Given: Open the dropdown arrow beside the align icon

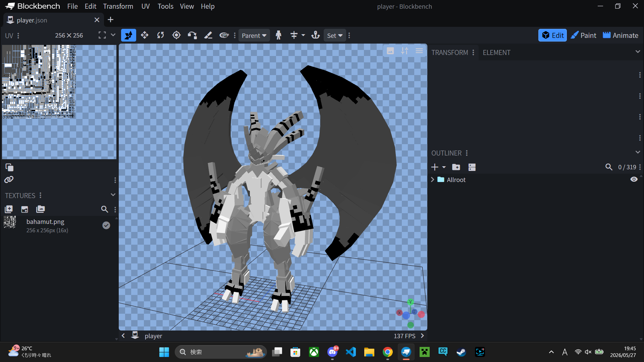Looking at the screenshot, I should coord(303,35).
